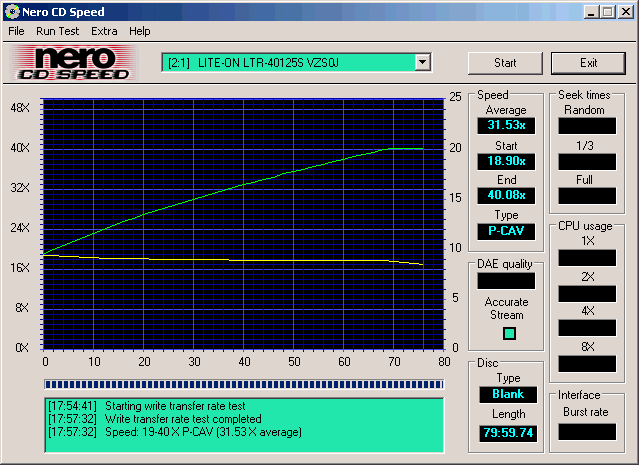Open the Run Test menu
This screenshot has height=465, width=639.
coord(57,31)
